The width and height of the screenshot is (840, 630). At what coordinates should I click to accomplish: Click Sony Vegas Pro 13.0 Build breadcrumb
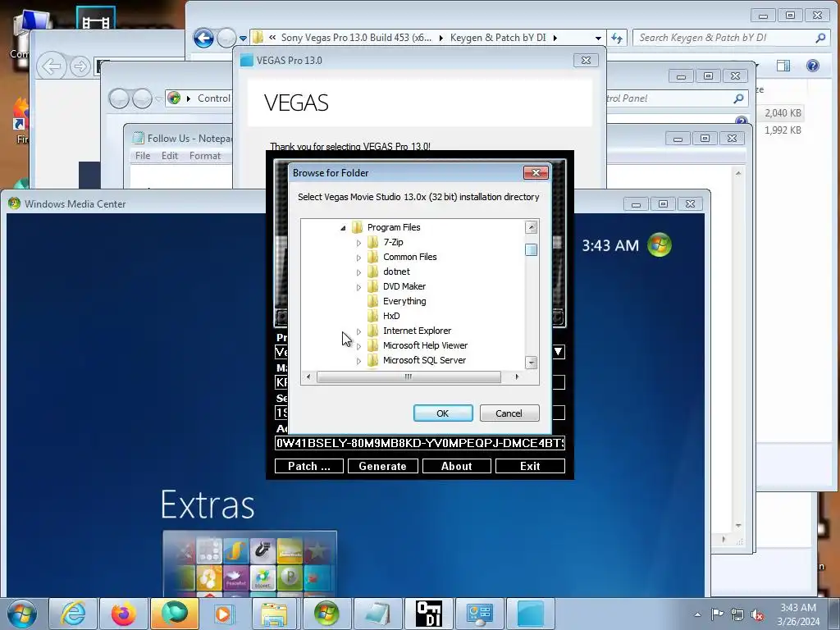pyautogui.click(x=356, y=38)
